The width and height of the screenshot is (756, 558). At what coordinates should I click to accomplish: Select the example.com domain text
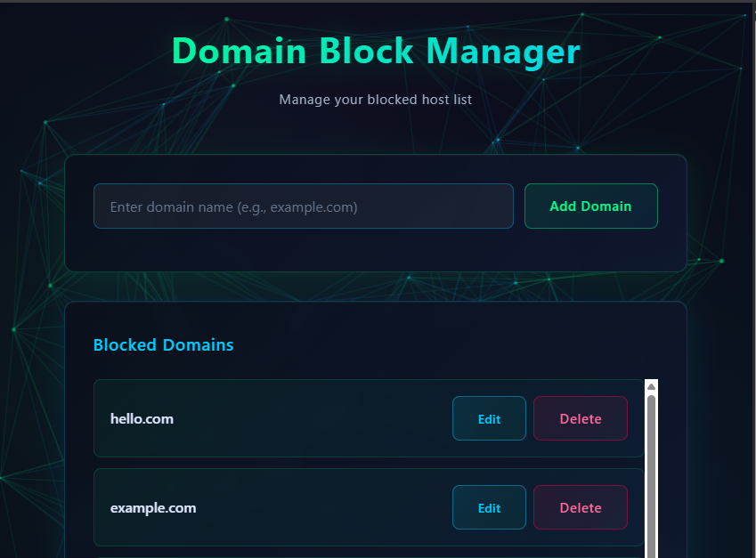point(153,508)
